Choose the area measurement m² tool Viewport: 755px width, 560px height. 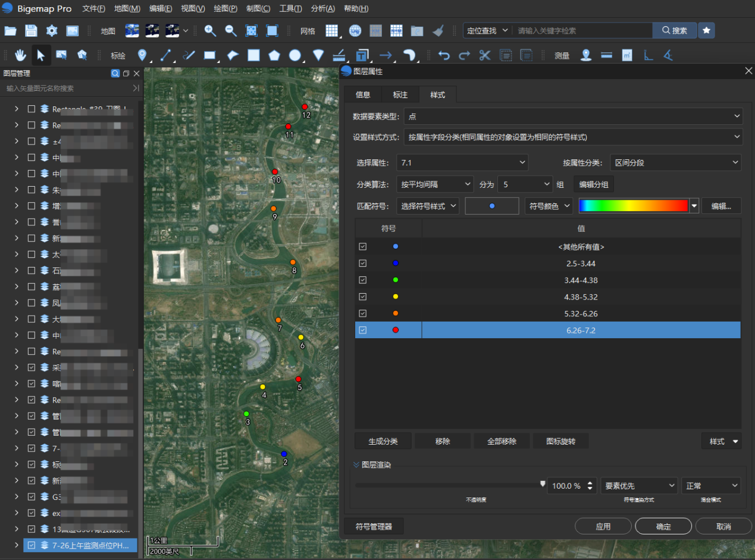626,55
